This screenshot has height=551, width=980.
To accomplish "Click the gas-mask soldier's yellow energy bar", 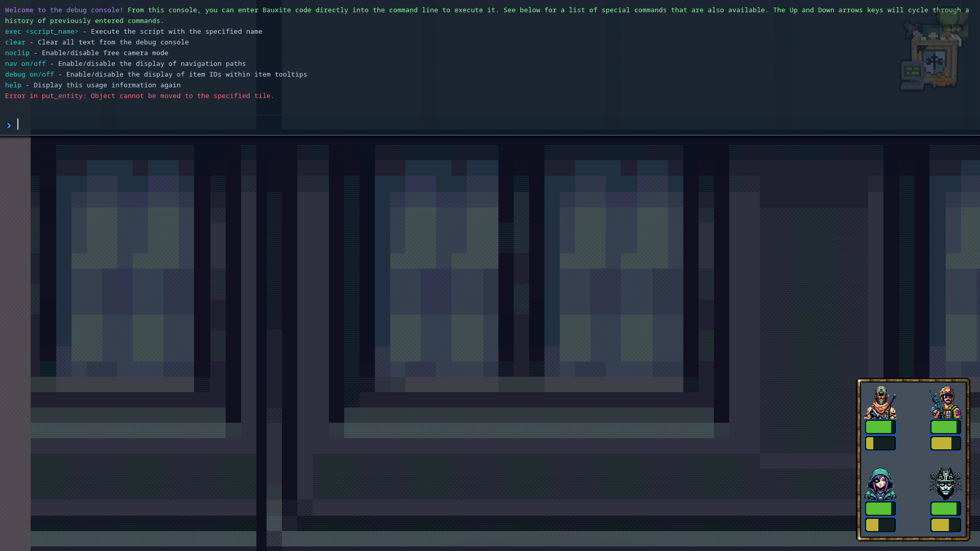I will [880, 443].
